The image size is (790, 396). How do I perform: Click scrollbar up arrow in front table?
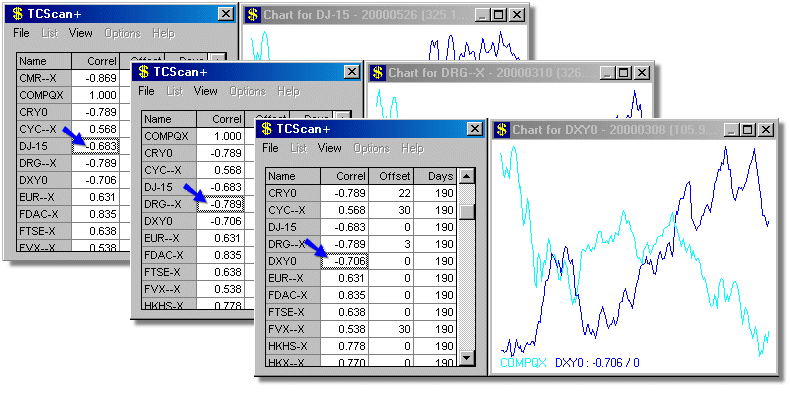click(x=467, y=176)
